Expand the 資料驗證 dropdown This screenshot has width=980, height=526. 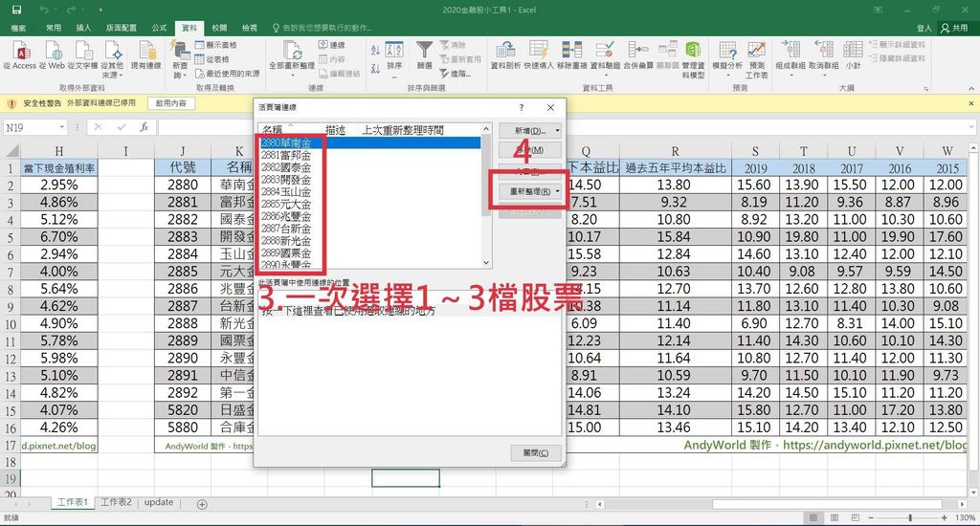tap(605, 75)
